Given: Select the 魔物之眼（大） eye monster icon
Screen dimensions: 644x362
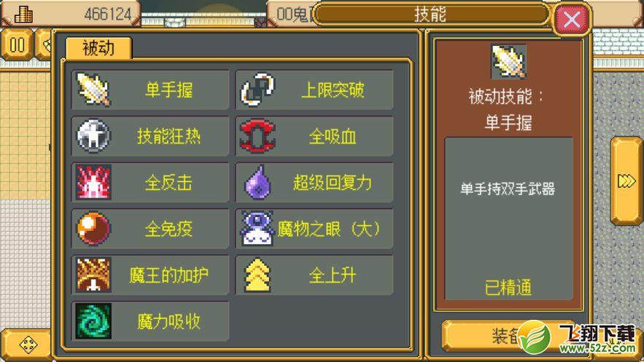Looking at the screenshot, I should (257, 229).
